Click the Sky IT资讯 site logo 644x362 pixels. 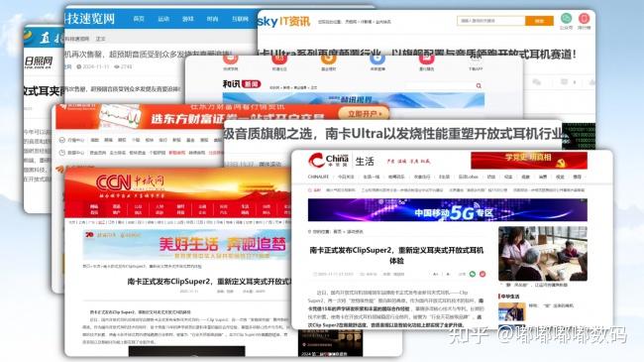(x=283, y=22)
